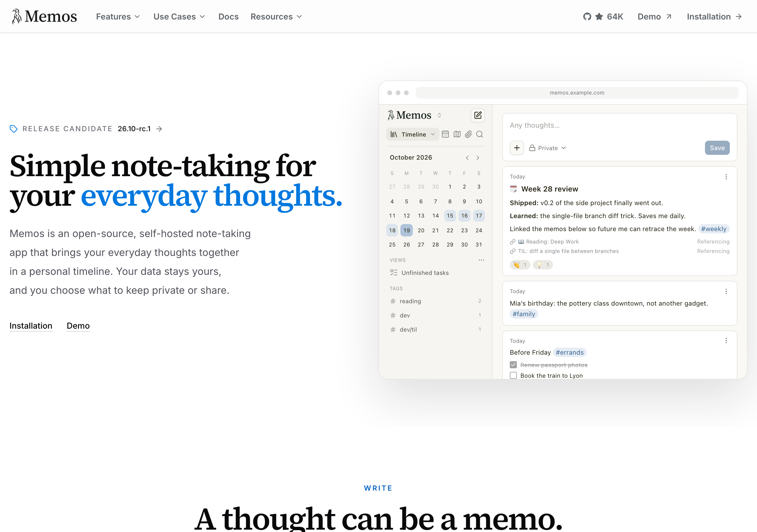The width and height of the screenshot is (757, 532).
Task: Uncheck Renew passport photos task
Action: [x=513, y=364]
